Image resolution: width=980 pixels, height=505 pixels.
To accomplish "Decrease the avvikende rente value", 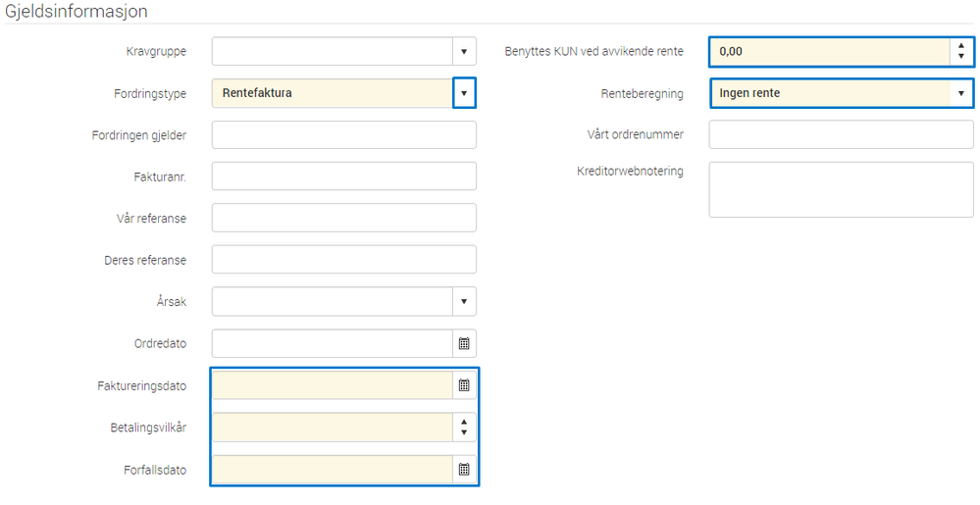I will tap(961, 57).
